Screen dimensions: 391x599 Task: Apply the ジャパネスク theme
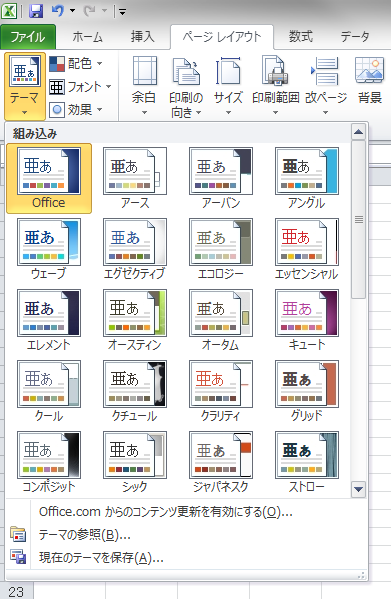221,463
